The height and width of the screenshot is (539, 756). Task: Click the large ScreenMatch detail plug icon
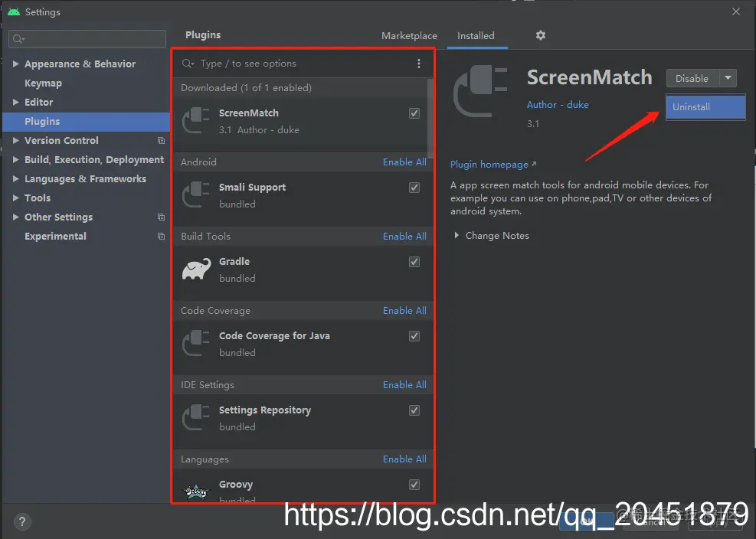coord(480,92)
